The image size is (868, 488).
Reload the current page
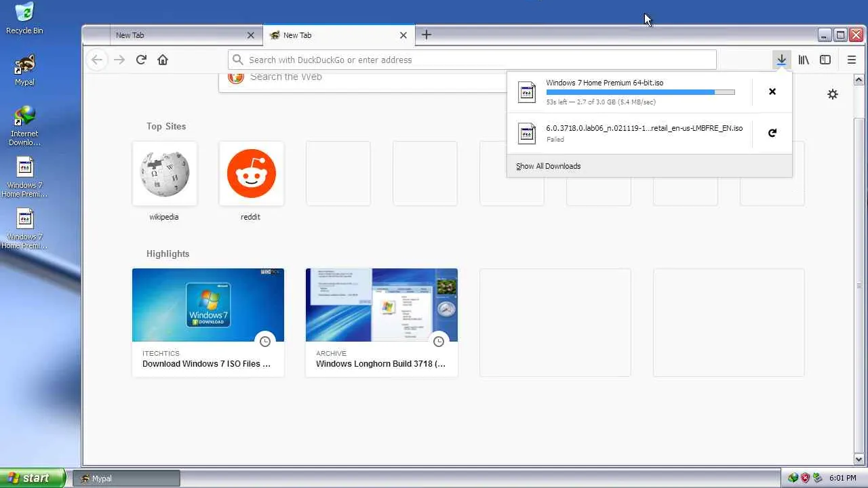(x=141, y=60)
